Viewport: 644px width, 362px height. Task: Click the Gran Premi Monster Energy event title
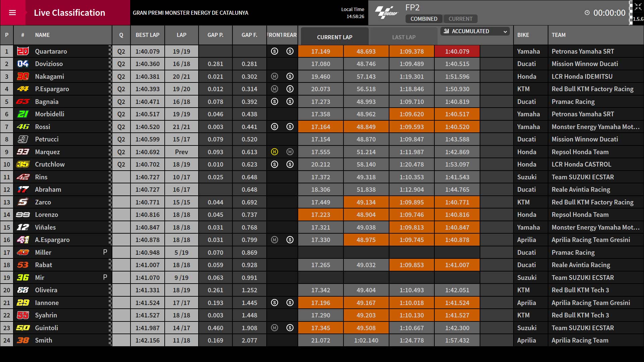(191, 13)
